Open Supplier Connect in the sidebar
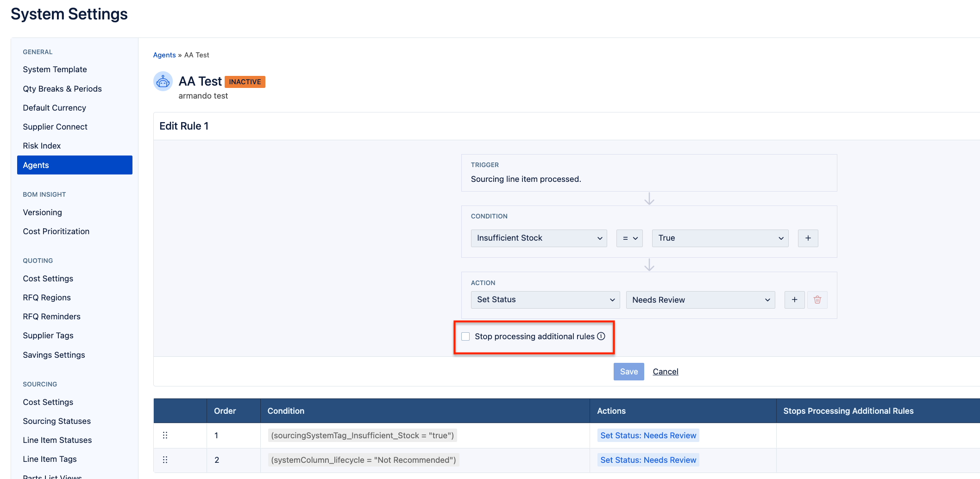Screen dimensions: 980x479 coord(55,127)
